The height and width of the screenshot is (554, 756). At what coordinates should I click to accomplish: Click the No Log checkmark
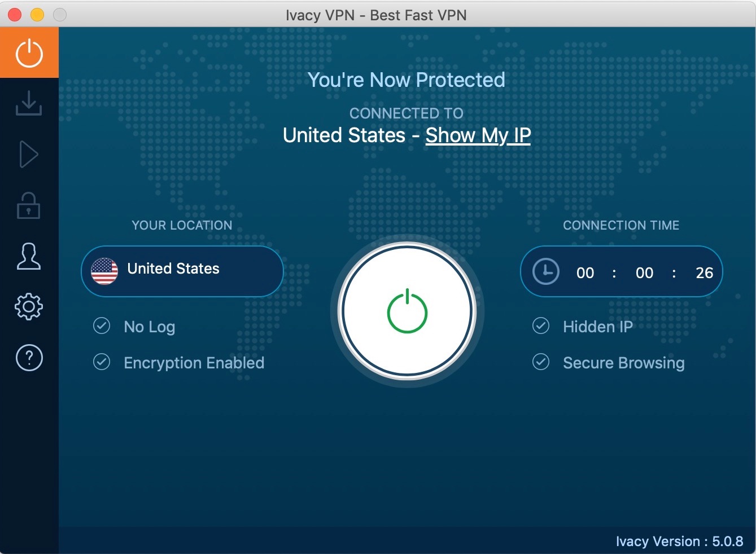(x=102, y=326)
